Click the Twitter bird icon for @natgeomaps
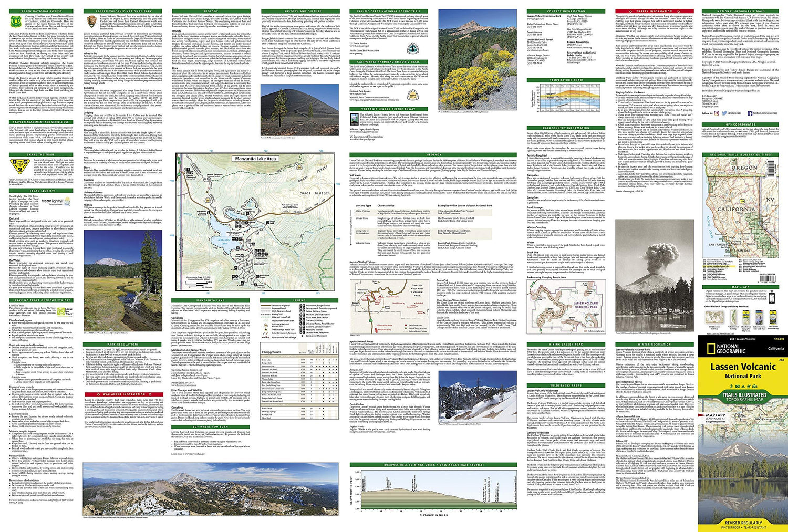This screenshot has height=532, width=788. 724,113
